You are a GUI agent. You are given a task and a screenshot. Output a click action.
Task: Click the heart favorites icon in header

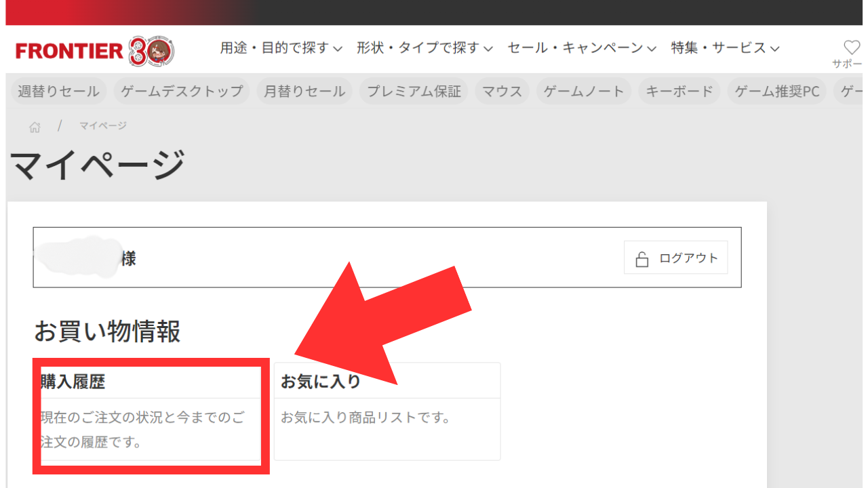(x=851, y=47)
